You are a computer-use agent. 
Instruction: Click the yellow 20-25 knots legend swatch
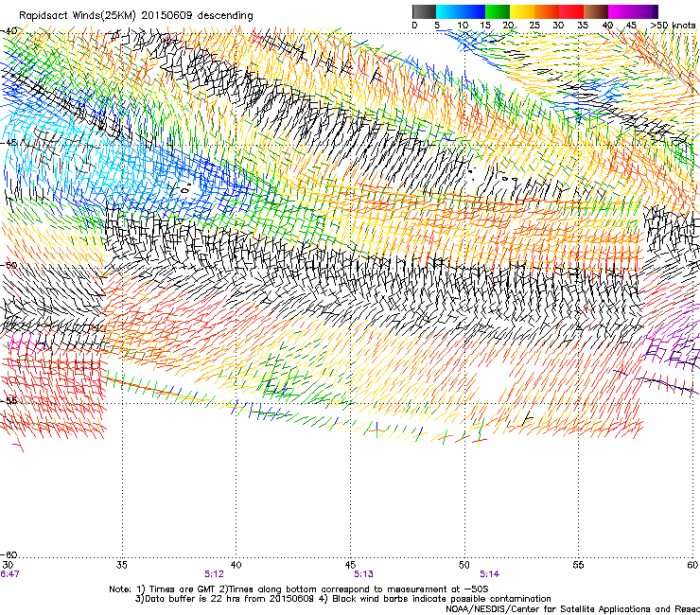[522, 11]
